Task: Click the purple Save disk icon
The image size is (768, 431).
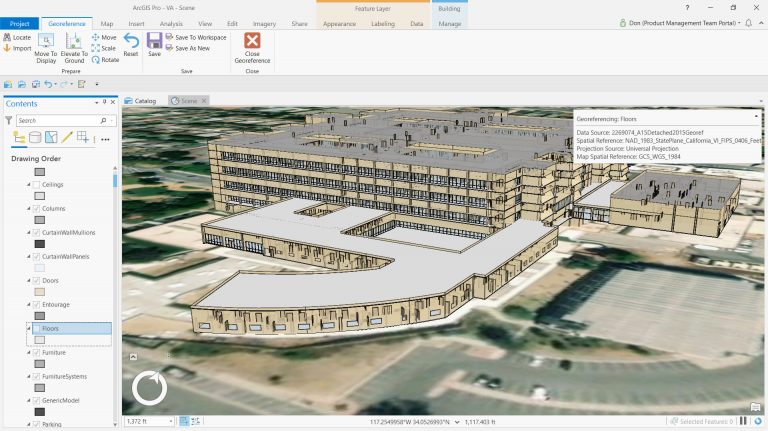Action: (154, 41)
